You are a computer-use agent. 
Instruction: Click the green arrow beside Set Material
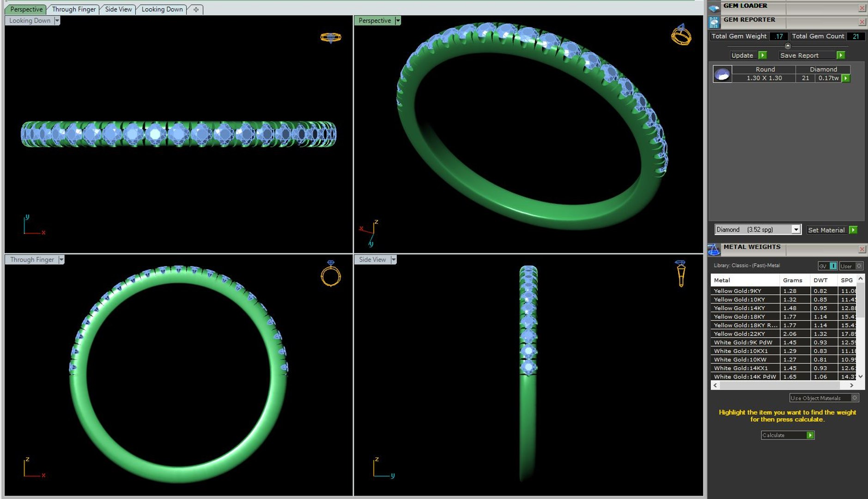[853, 230]
